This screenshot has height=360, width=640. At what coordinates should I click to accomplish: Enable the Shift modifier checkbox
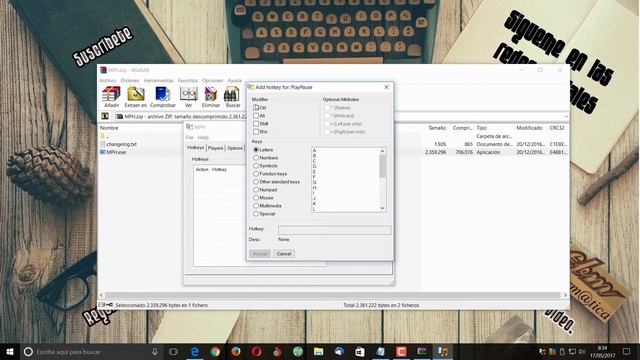tap(256, 124)
